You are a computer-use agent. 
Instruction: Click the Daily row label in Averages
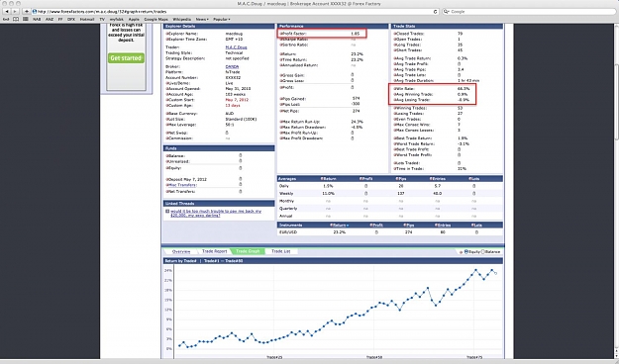tap(284, 186)
